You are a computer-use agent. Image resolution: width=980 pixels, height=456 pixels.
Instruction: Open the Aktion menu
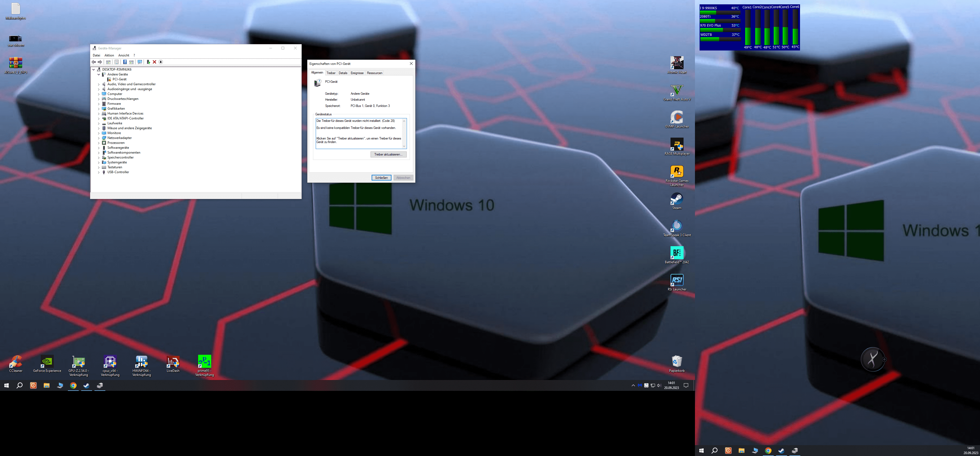click(x=109, y=56)
